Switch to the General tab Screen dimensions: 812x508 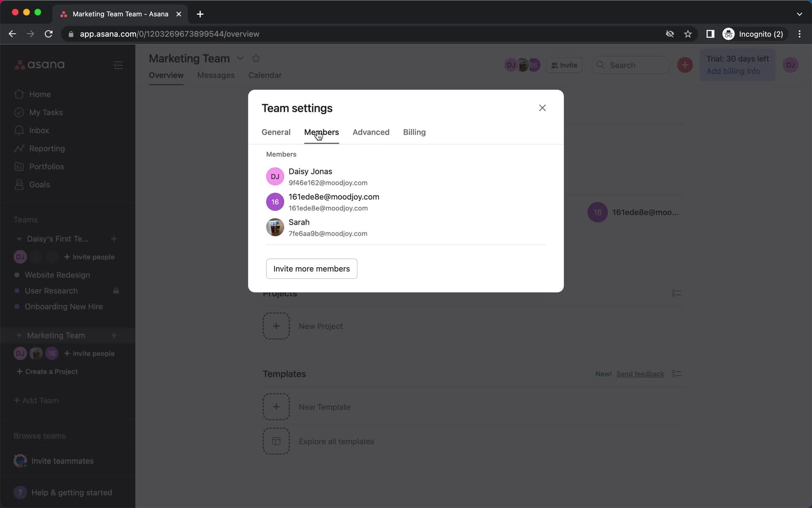pos(275,132)
